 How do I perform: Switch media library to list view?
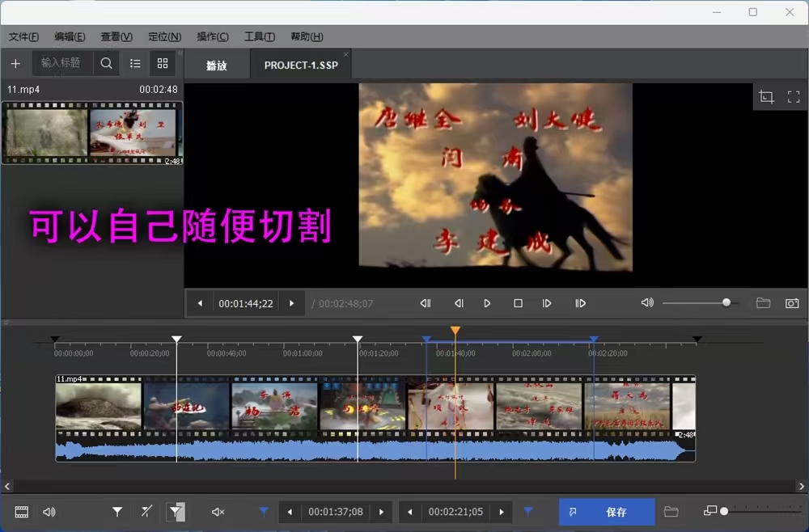135,63
